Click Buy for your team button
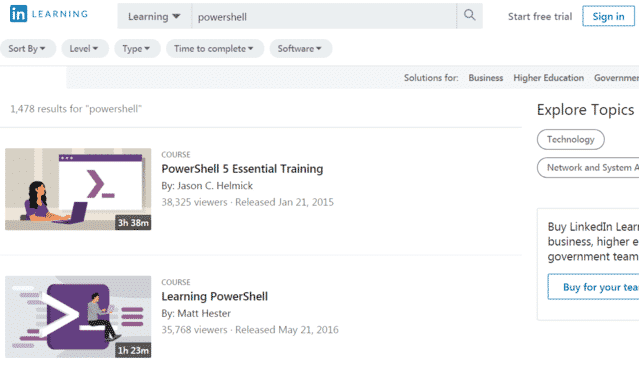 [x=593, y=287]
